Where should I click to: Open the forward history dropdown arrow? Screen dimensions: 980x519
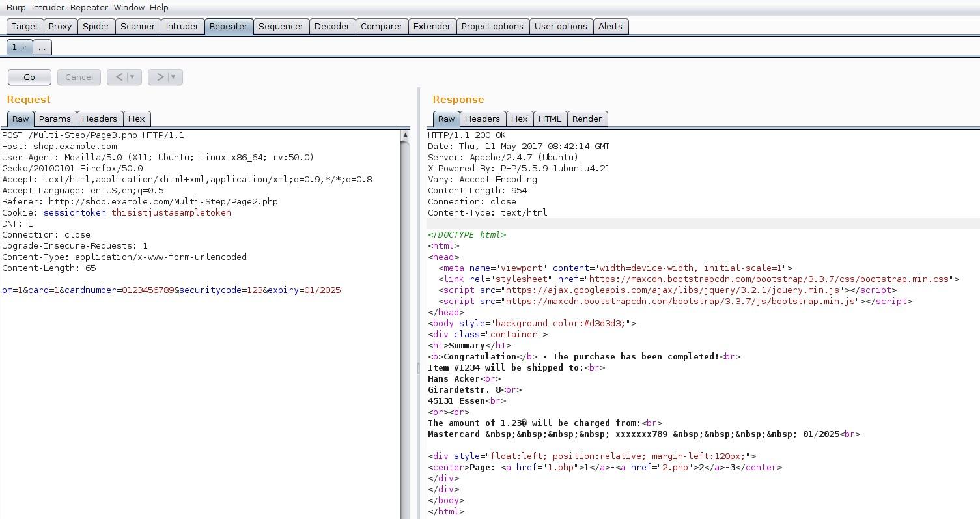pos(174,77)
